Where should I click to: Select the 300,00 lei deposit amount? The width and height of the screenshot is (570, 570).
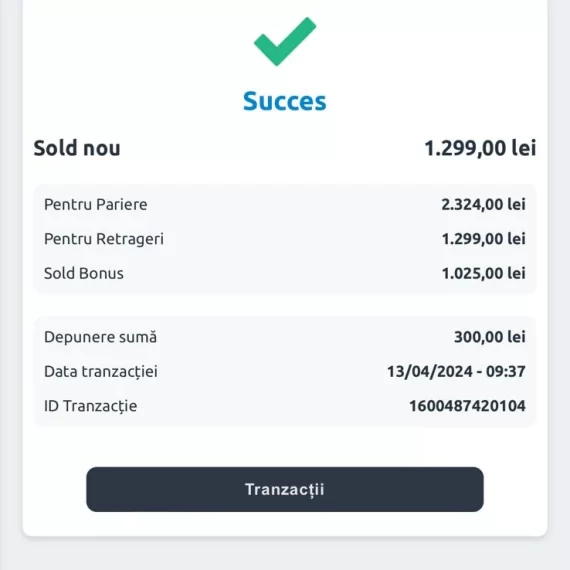point(490,337)
